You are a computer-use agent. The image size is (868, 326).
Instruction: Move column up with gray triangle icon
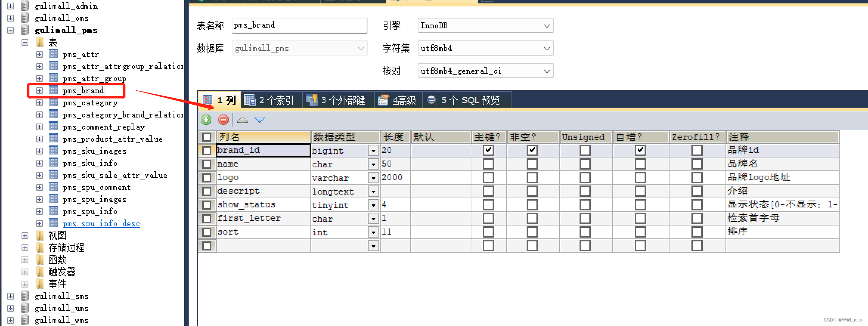tap(242, 120)
